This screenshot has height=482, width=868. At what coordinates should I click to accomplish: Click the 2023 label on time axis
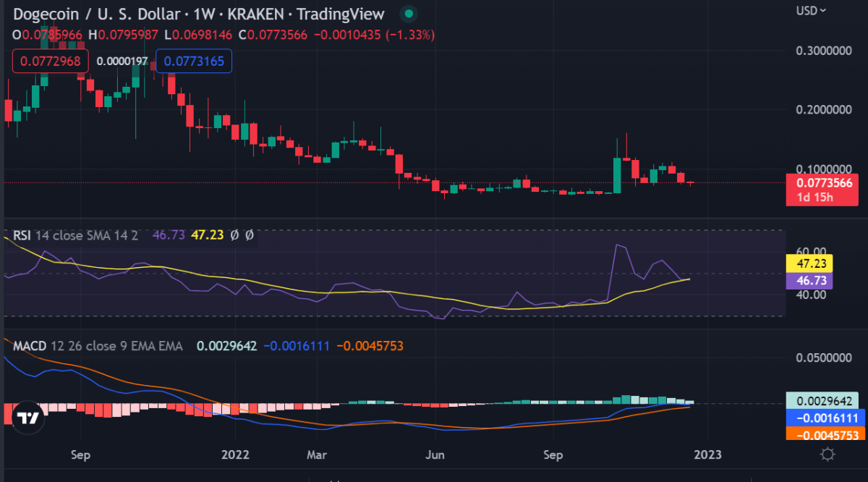(707, 454)
